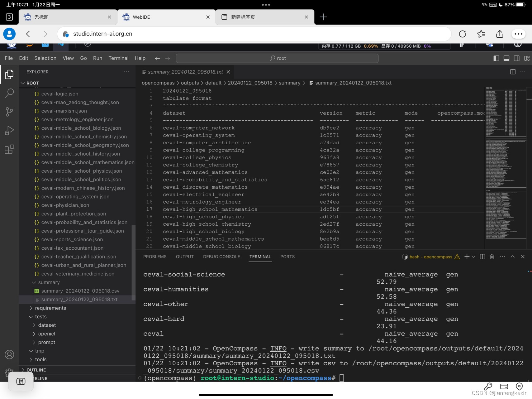The image size is (532, 399).
Task: Open summary_20240122_095018.csv file
Action: point(80,291)
